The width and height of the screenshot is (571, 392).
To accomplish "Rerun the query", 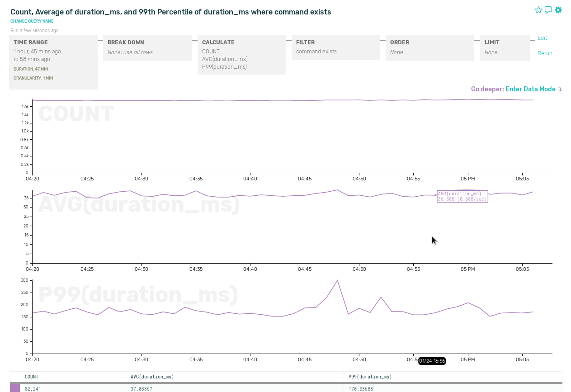I will coord(545,53).
